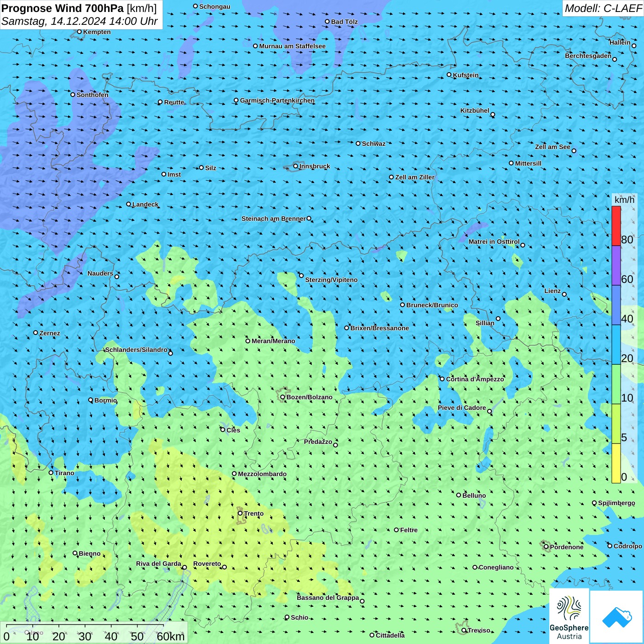Select the Bozen/Bolzano city marker
Viewport: 644px width, 644px height.
(282, 397)
